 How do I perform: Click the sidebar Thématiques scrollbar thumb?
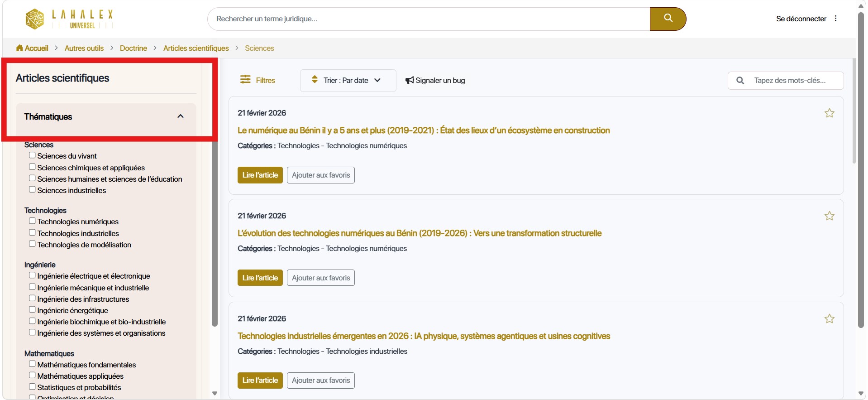215,233
